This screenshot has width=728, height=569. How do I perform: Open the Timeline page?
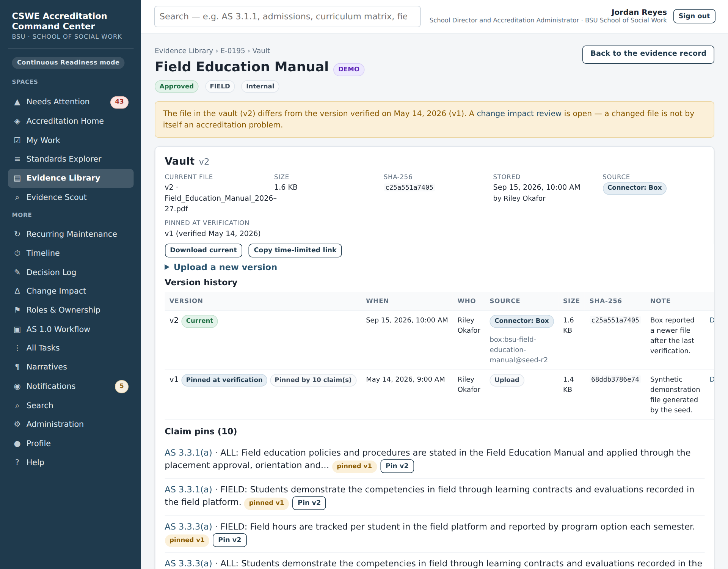point(71,253)
